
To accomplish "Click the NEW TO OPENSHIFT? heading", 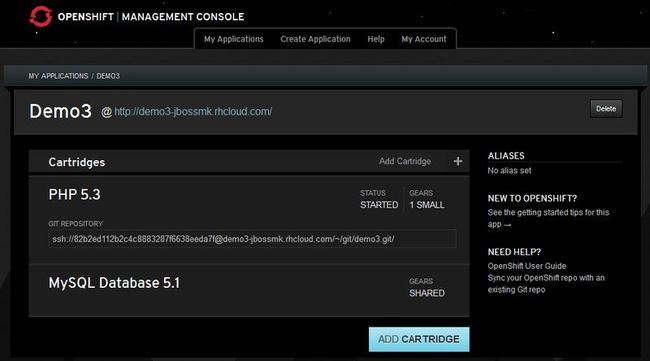I will [532, 199].
